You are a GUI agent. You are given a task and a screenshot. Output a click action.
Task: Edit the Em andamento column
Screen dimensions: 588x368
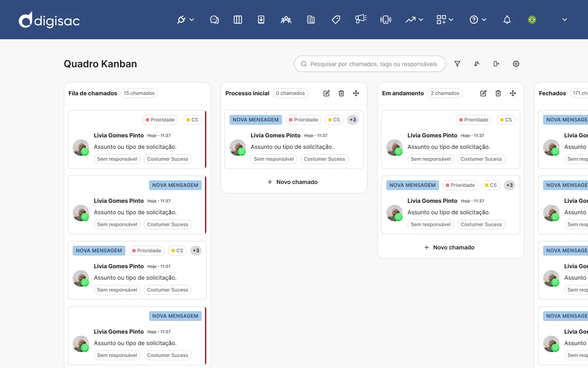point(483,93)
